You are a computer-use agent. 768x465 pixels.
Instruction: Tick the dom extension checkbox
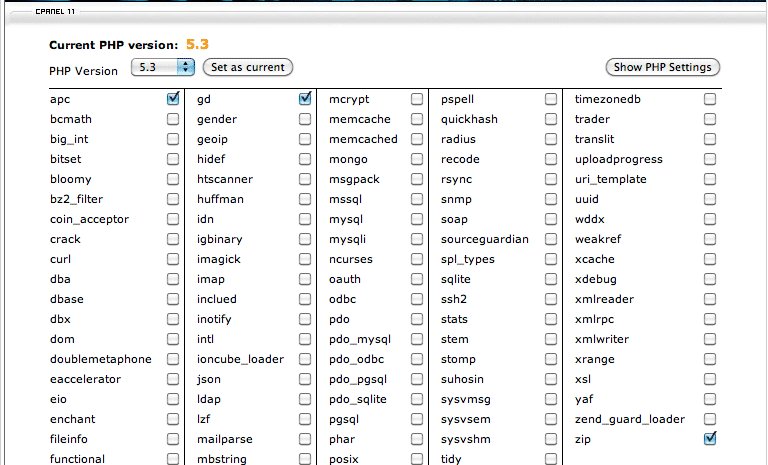point(173,339)
